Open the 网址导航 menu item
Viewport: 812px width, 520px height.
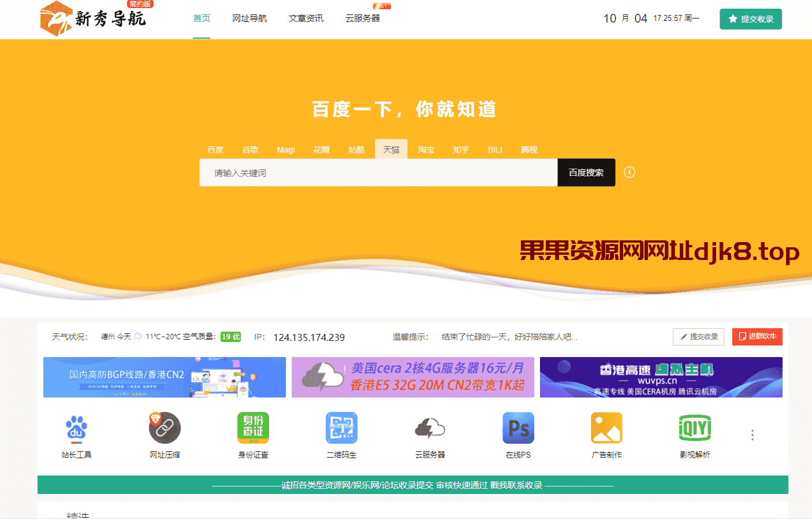click(249, 18)
